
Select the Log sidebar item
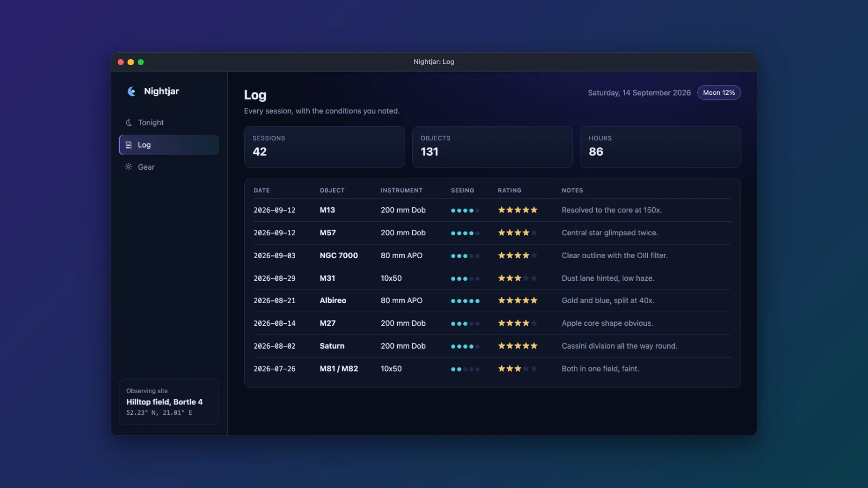click(169, 145)
